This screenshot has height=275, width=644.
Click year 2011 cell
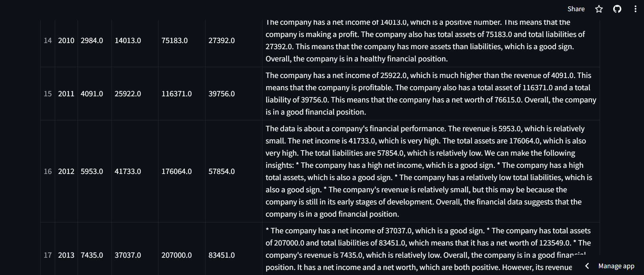pyautogui.click(x=66, y=94)
